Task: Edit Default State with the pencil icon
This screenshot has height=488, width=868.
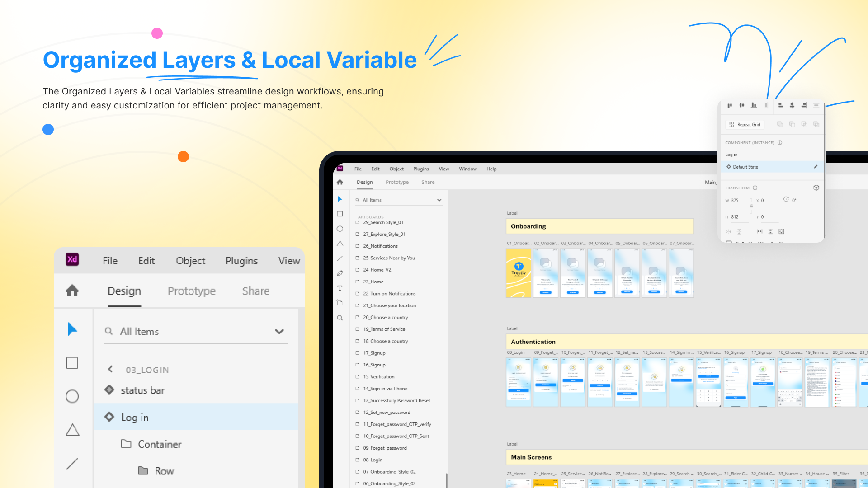Action: (x=816, y=167)
